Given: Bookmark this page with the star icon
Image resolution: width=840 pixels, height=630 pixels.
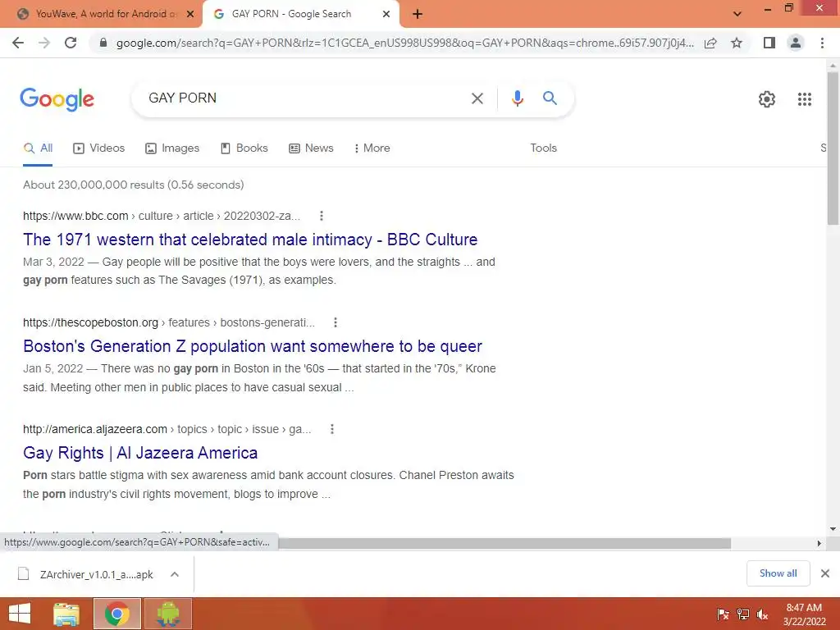Looking at the screenshot, I should [x=737, y=43].
